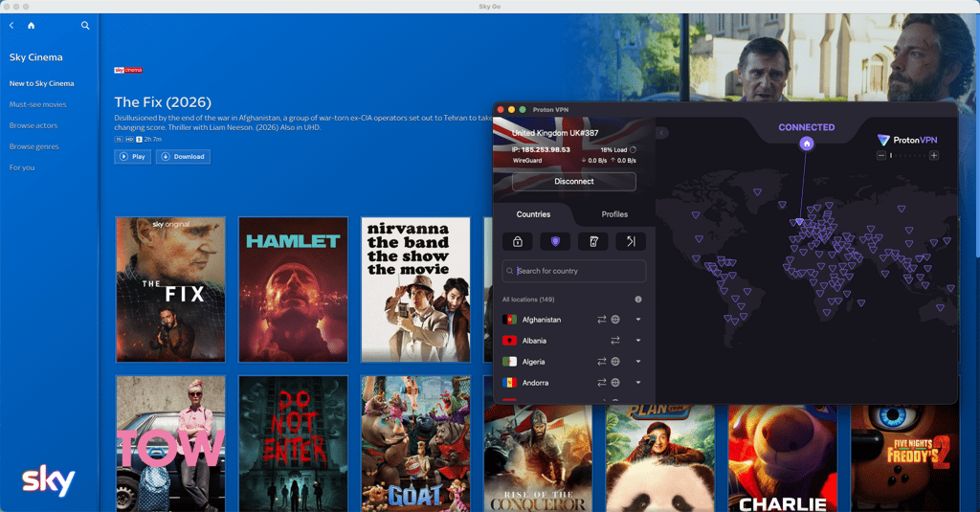Click the Proton VPN logo
Image resolution: width=980 pixels, height=512 pixels.
(907, 140)
